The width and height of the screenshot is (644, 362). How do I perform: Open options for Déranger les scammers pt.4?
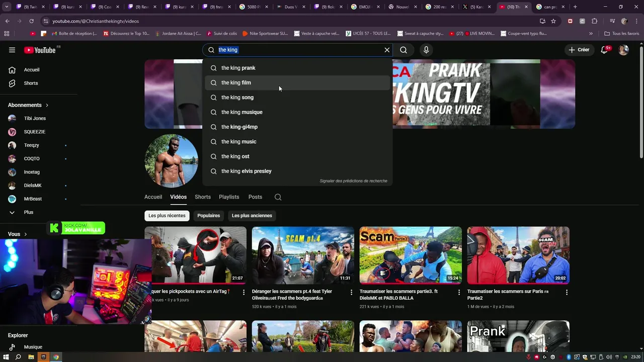pyautogui.click(x=351, y=292)
